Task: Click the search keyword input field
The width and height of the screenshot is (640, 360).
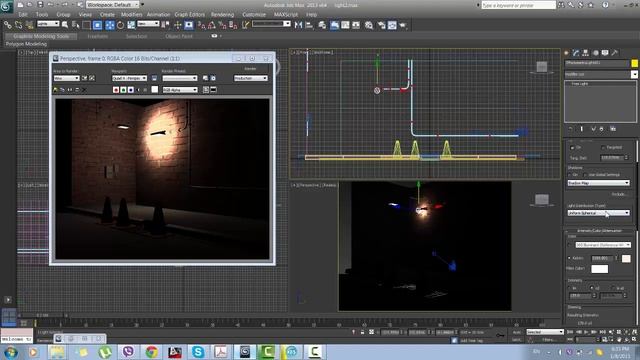Action: [518, 5]
